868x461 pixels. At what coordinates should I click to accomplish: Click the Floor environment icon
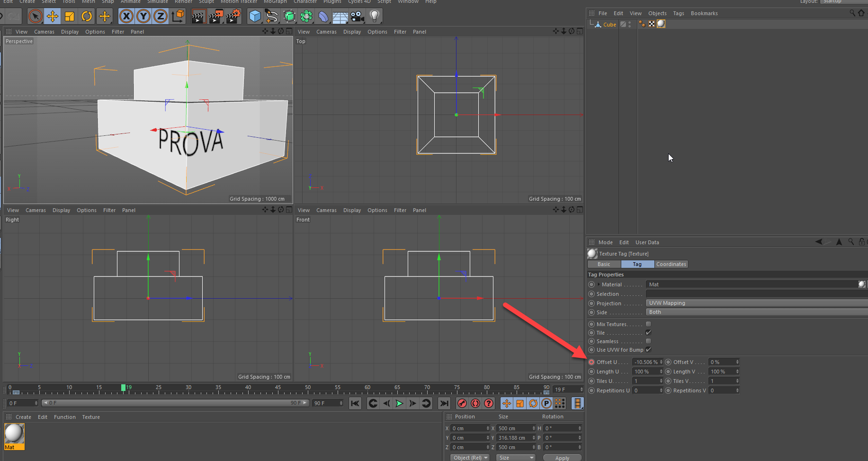coord(340,17)
